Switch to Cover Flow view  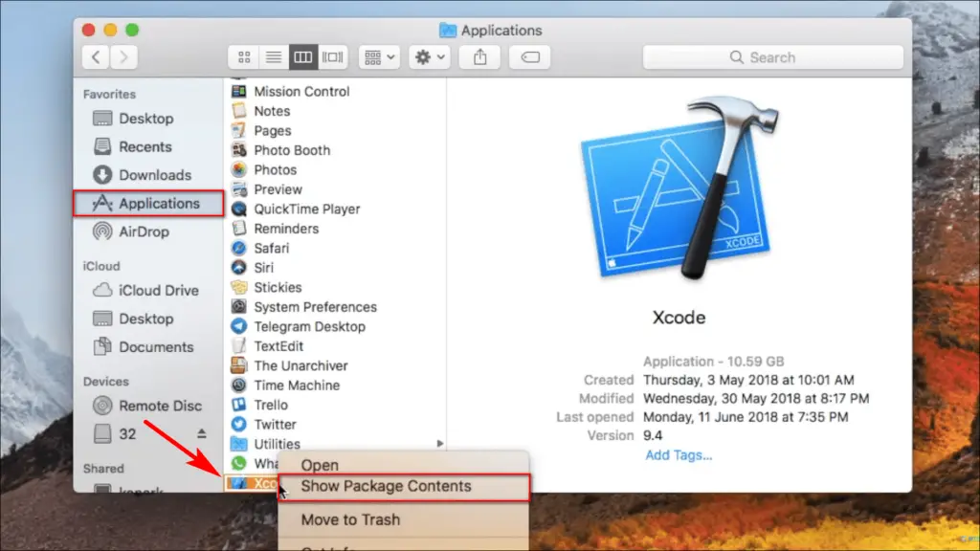click(x=332, y=57)
